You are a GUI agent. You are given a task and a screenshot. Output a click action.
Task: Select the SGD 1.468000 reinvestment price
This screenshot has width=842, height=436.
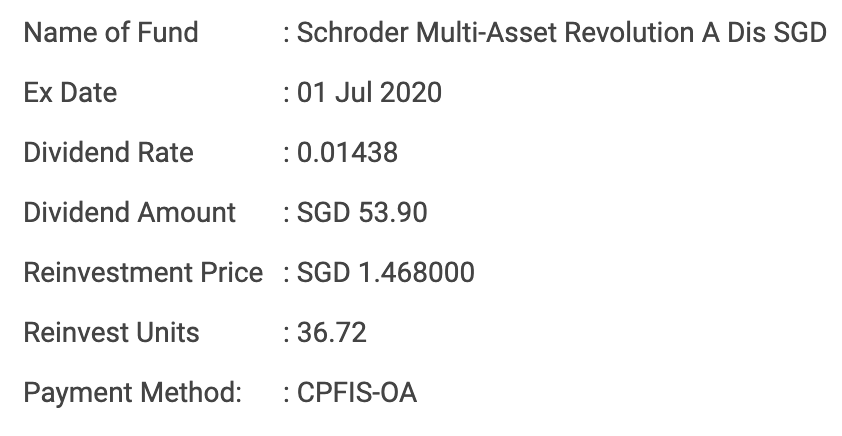pyautogui.click(x=386, y=273)
